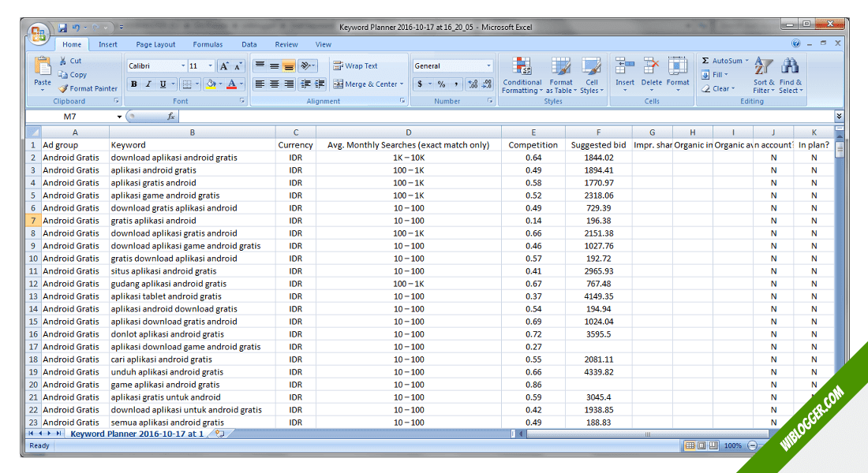Apply Accounting Number Format dollar icon

point(420,84)
